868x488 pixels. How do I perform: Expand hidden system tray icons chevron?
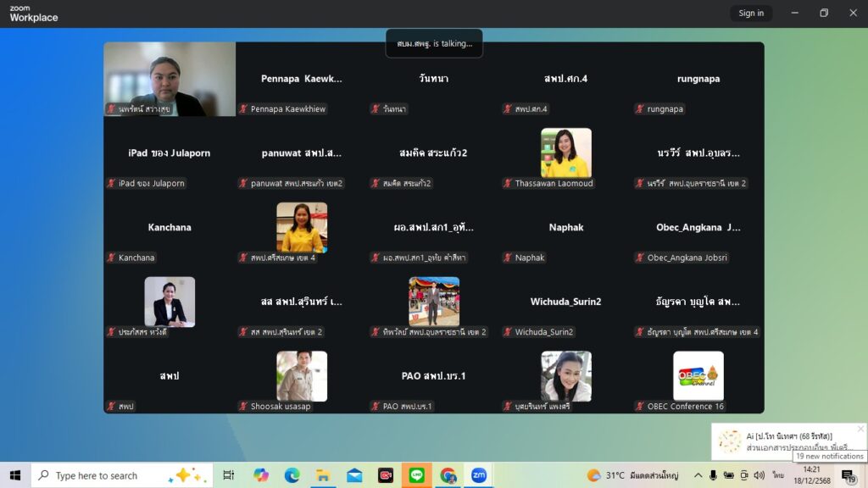click(698, 475)
